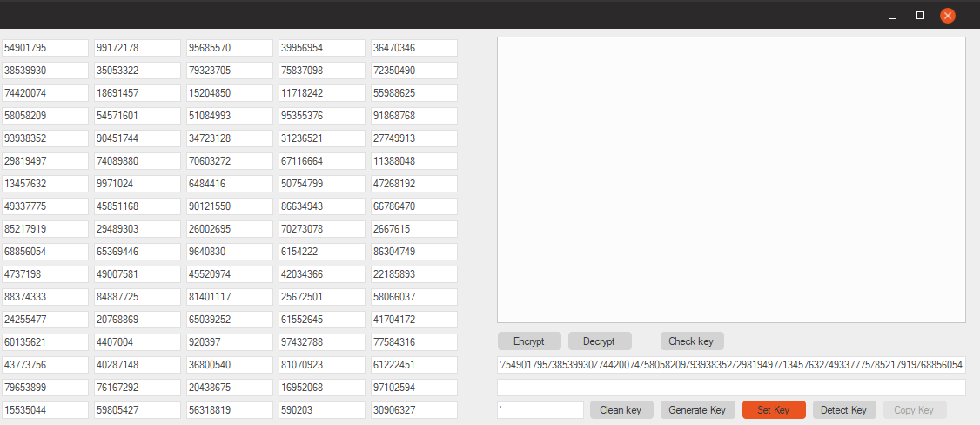Select the empty field below the key string
This screenshot has width=980, height=425.
coord(731,388)
